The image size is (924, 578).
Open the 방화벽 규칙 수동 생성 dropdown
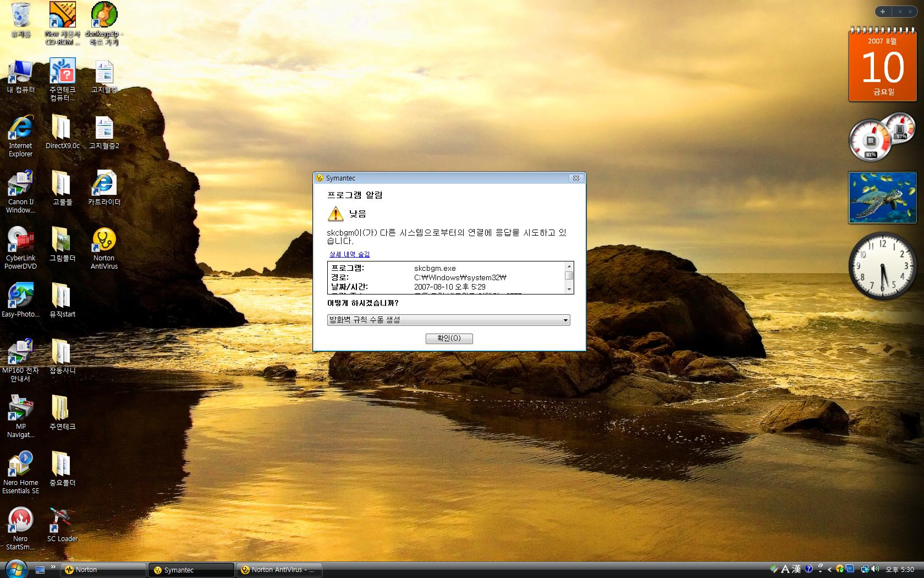point(449,320)
